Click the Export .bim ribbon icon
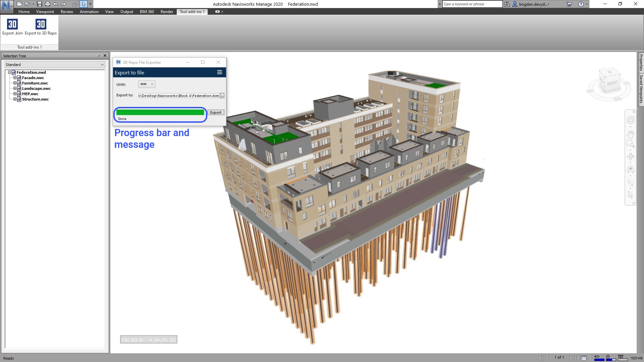The width and height of the screenshot is (644, 362). [12, 24]
